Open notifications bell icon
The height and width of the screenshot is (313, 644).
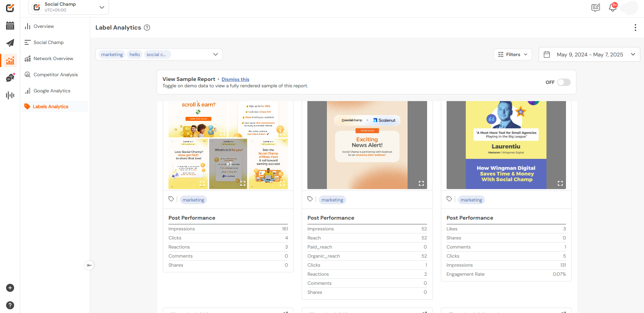coord(613,7)
